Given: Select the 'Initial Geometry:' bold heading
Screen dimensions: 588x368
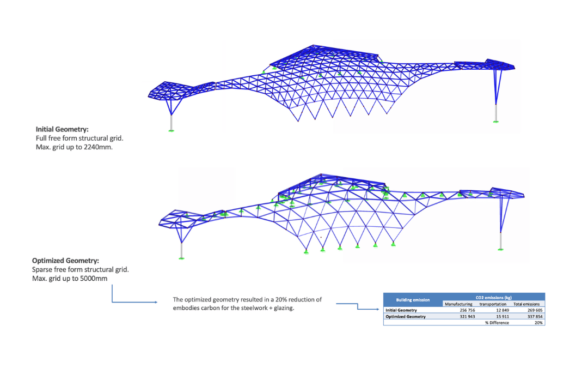Looking at the screenshot, I should coord(62,130).
